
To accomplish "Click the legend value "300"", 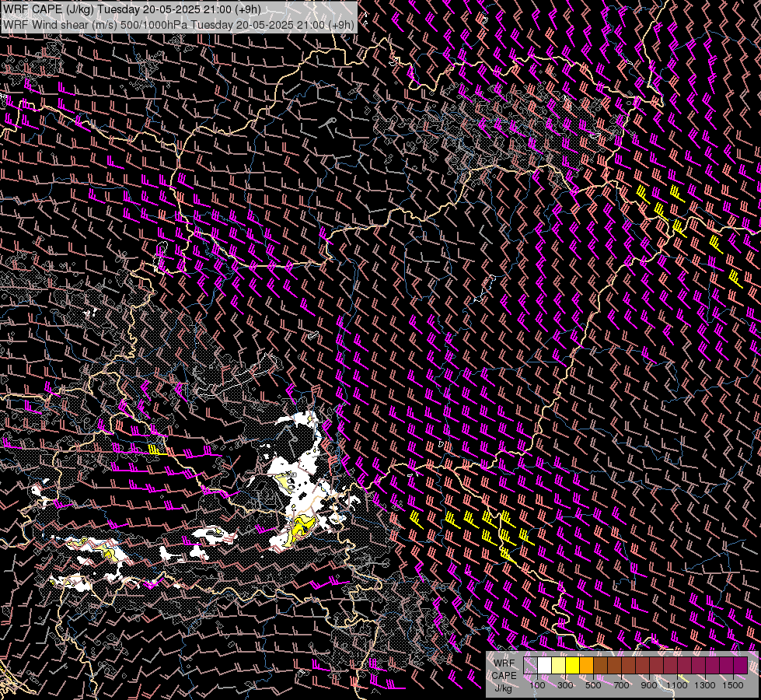I will coord(565,685).
